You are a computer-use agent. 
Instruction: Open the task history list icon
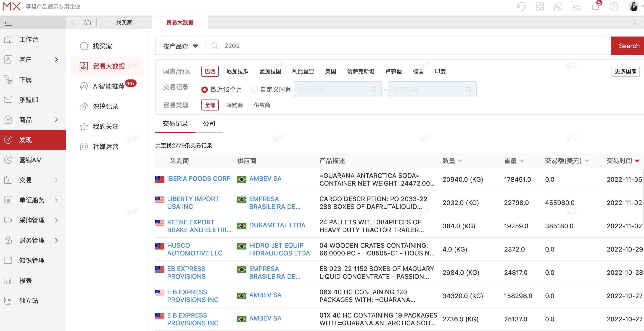[x=576, y=6]
